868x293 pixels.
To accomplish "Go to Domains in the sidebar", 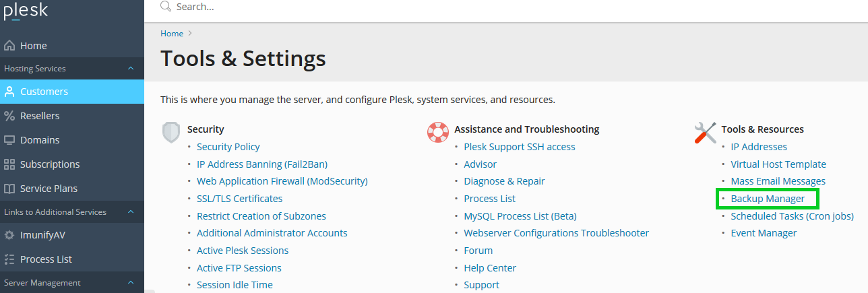I will point(40,140).
